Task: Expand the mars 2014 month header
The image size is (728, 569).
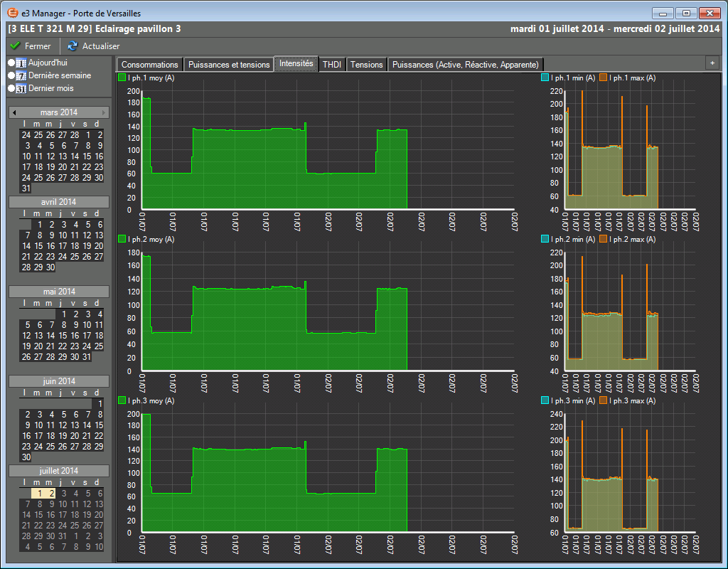Action: (58, 112)
